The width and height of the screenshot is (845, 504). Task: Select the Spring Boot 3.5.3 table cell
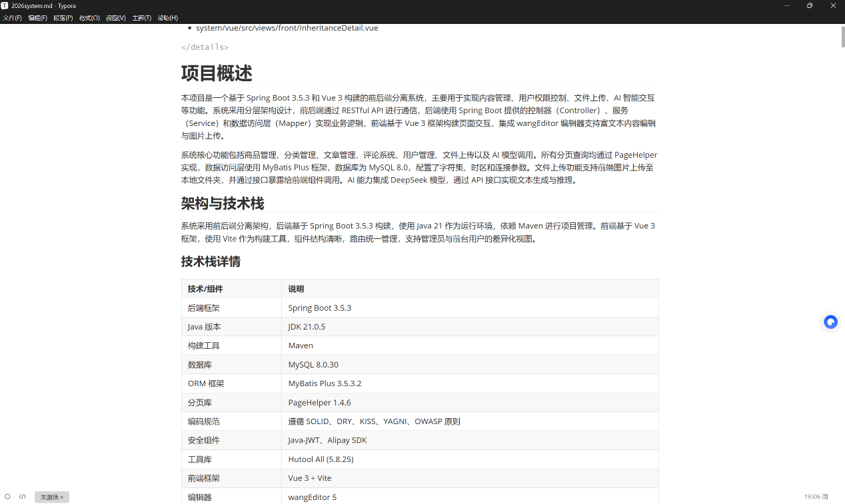[x=470, y=308]
